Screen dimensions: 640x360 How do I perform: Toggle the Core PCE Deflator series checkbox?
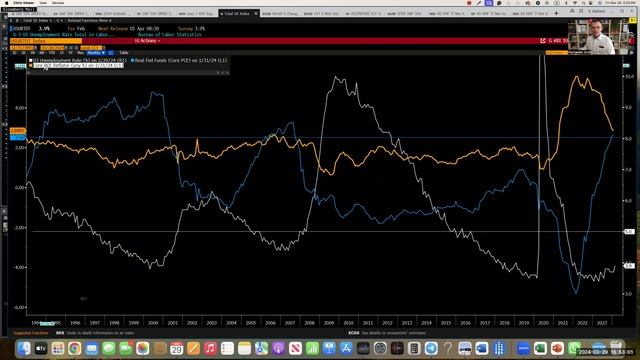[31, 65]
